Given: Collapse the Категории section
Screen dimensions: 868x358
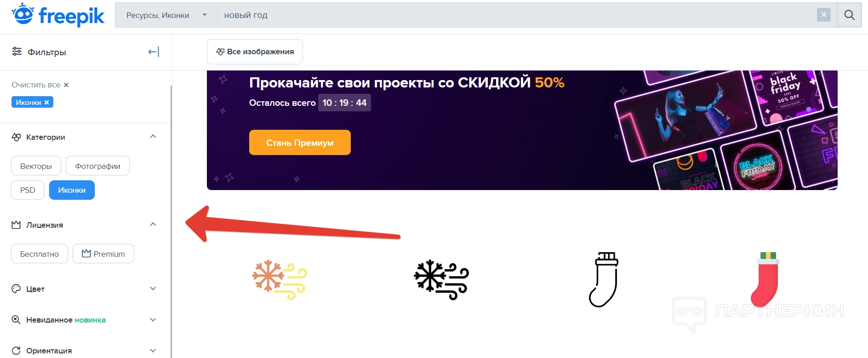Looking at the screenshot, I should [x=153, y=137].
